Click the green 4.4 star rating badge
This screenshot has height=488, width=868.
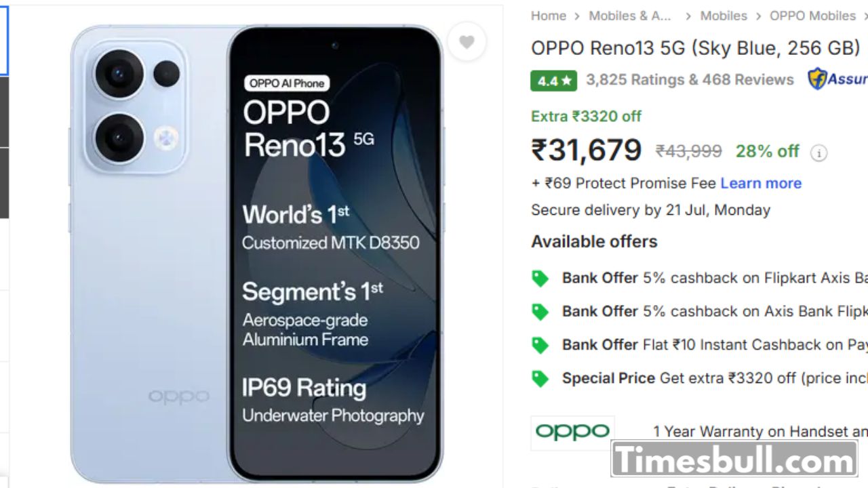[553, 81]
